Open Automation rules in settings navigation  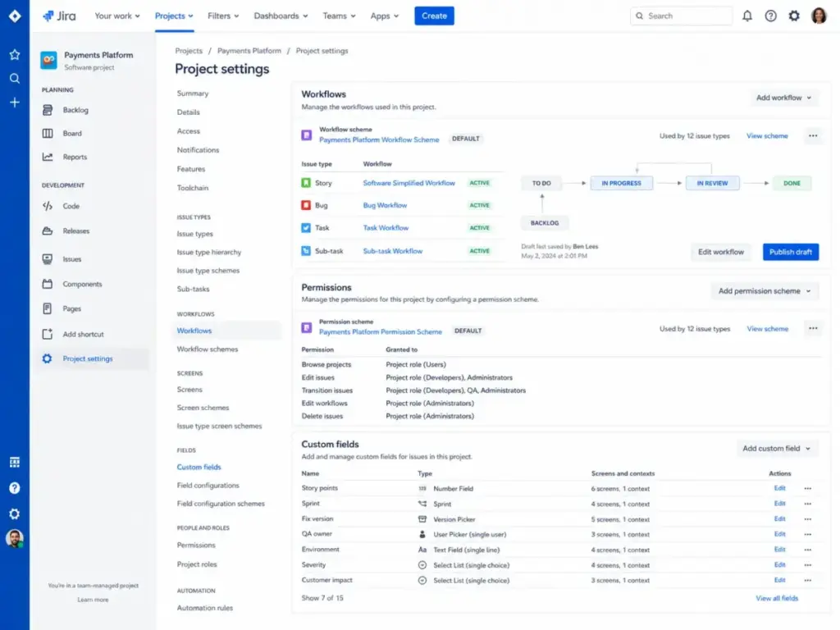(204, 608)
